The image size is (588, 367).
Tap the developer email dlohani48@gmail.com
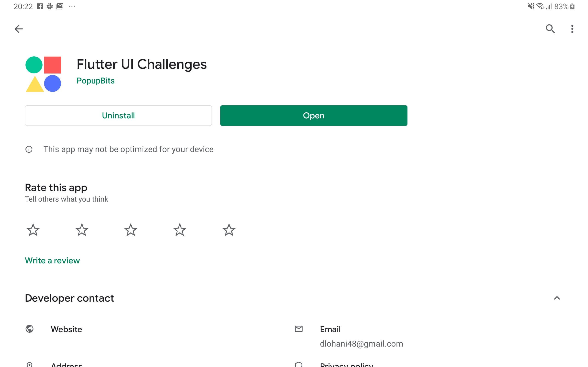pos(361,344)
